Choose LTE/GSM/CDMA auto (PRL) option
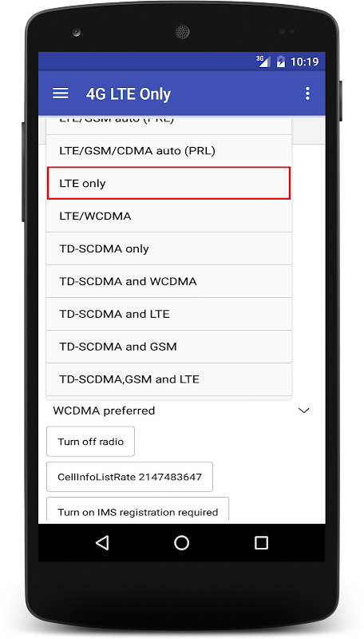 168,151
